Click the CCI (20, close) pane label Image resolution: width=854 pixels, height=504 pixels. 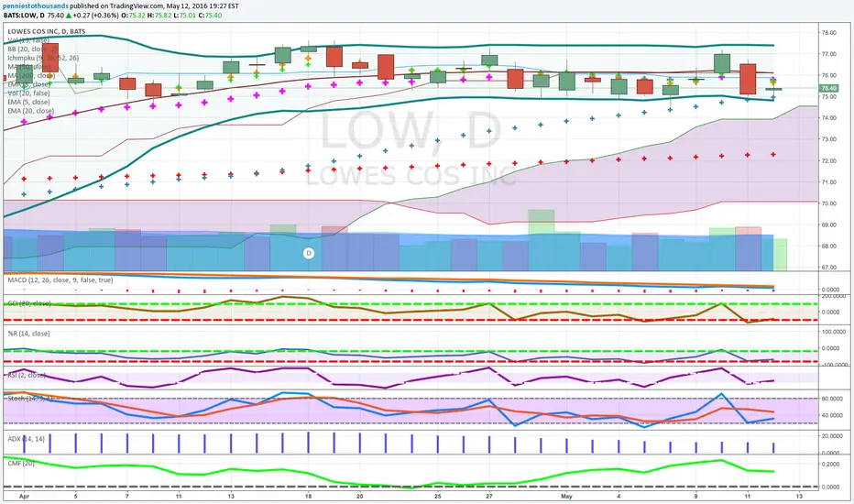[x=29, y=303]
